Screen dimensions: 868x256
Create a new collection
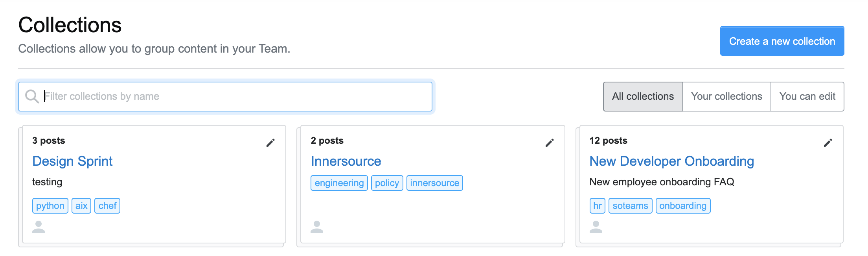pos(782,41)
